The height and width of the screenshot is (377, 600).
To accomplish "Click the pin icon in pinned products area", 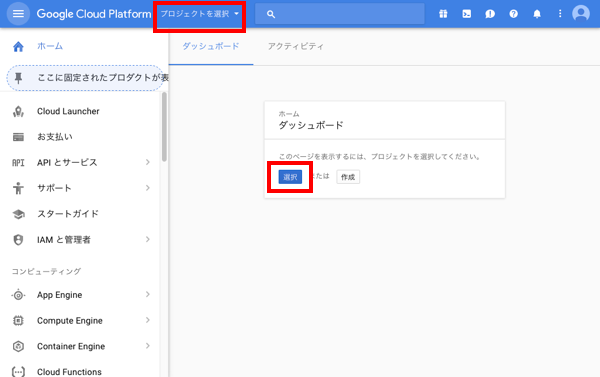I will tap(18, 78).
